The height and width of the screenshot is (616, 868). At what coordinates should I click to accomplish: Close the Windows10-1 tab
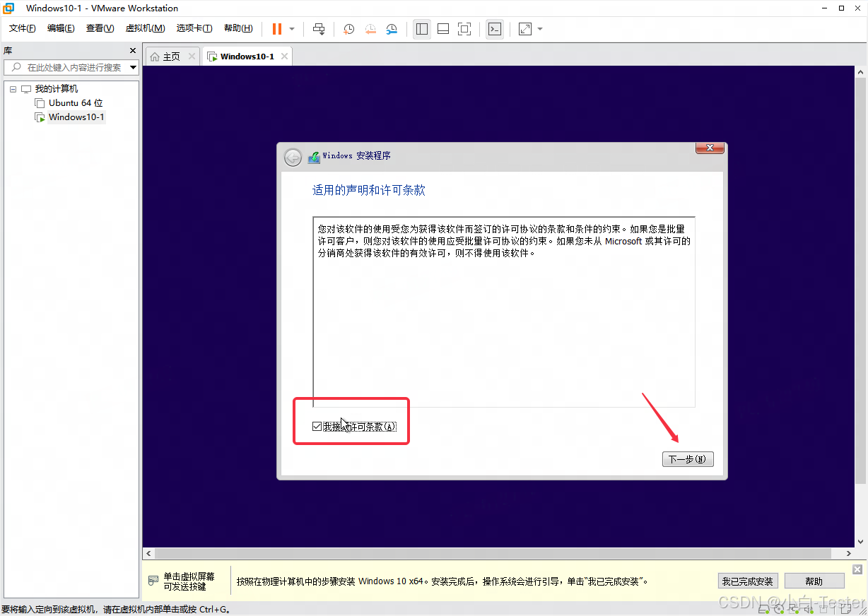[x=284, y=57]
